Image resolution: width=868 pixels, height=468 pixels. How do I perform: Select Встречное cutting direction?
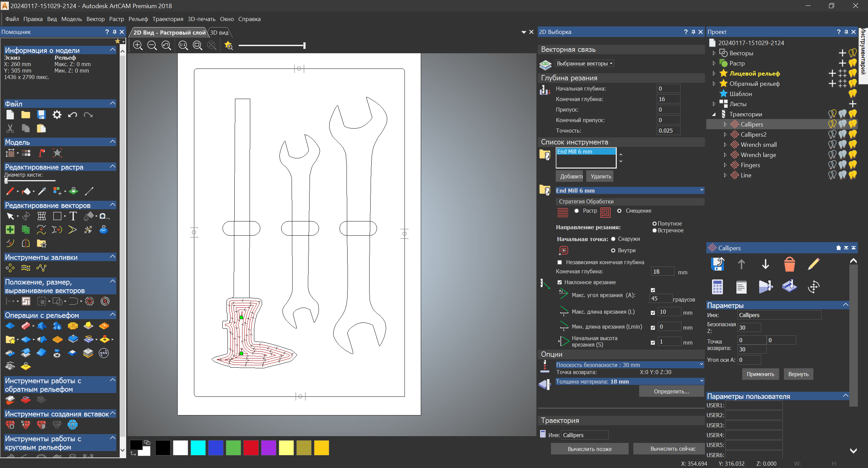[x=654, y=231]
